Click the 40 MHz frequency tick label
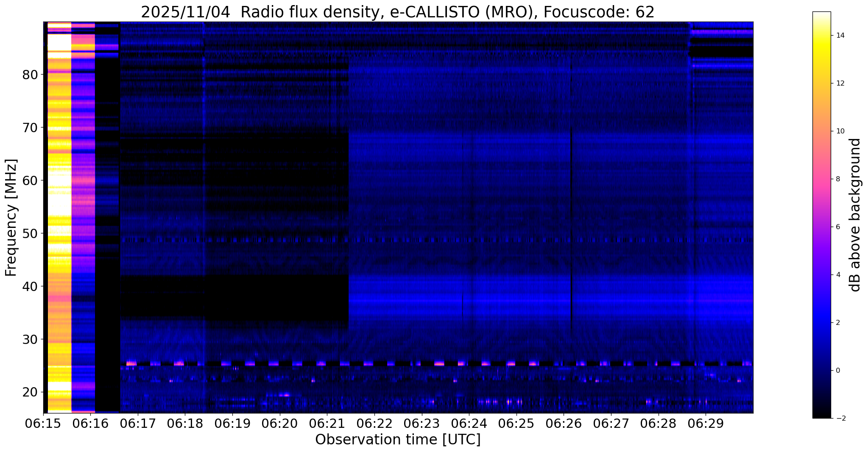Viewport: 868px width, 452px height. [x=30, y=286]
